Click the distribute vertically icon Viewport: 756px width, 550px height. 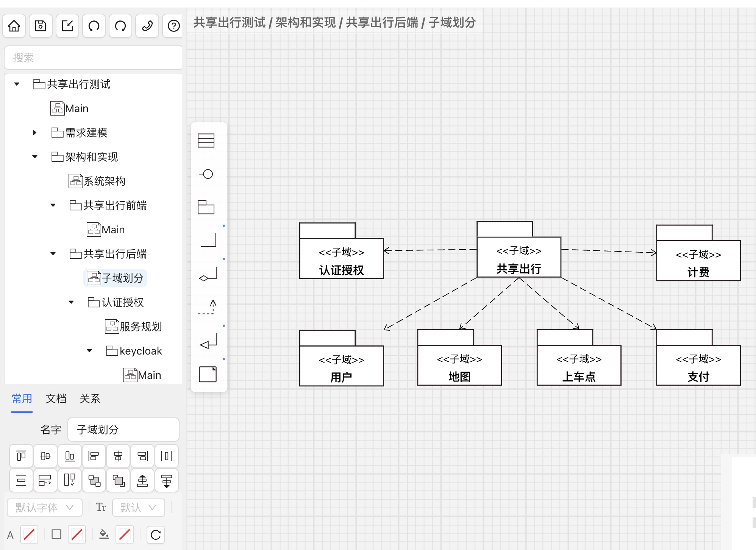pos(21,480)
